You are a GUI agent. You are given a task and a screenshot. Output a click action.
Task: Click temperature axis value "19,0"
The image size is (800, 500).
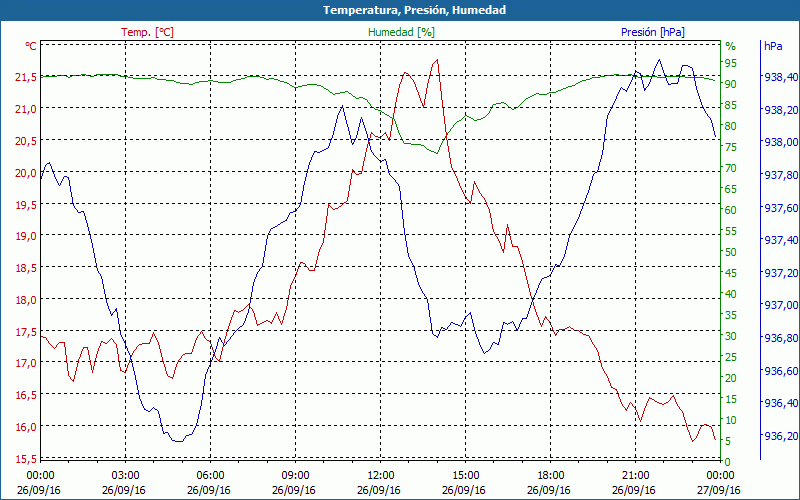tap(26, 236)
